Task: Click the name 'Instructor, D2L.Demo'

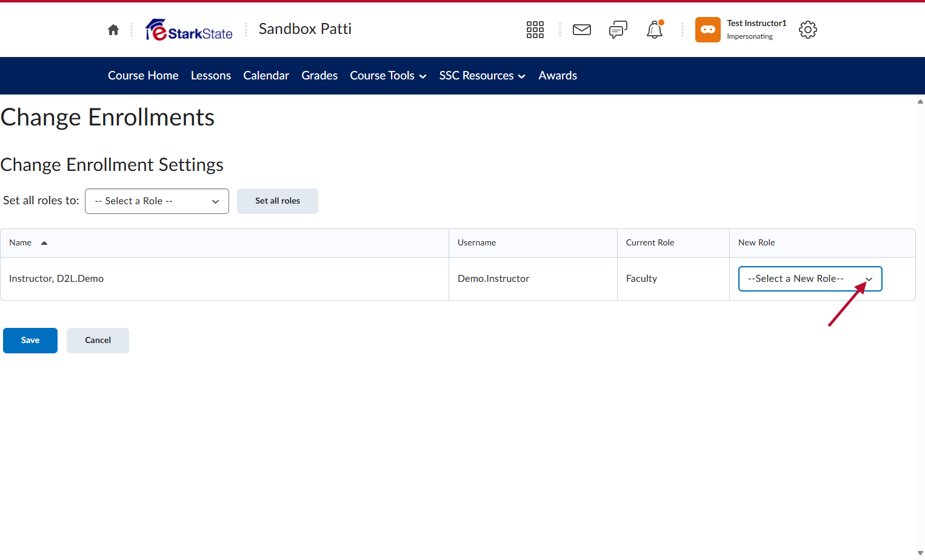Action: [56, 279]
